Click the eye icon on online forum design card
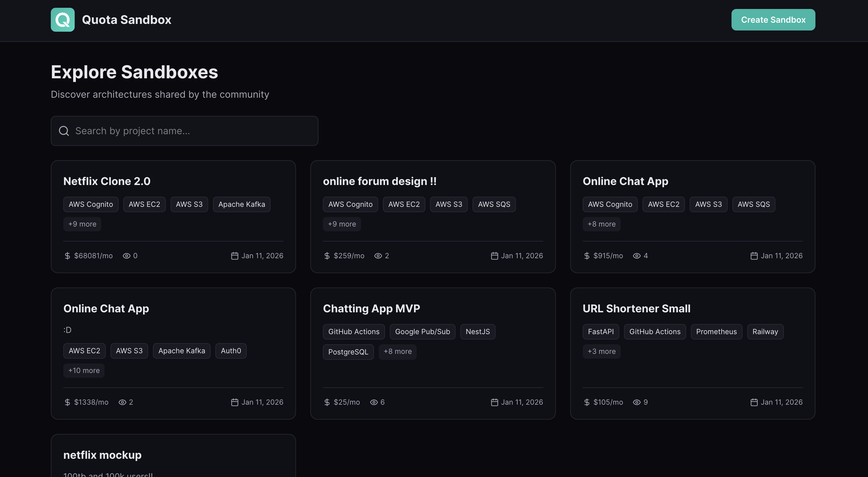 (x=378, y=256)
